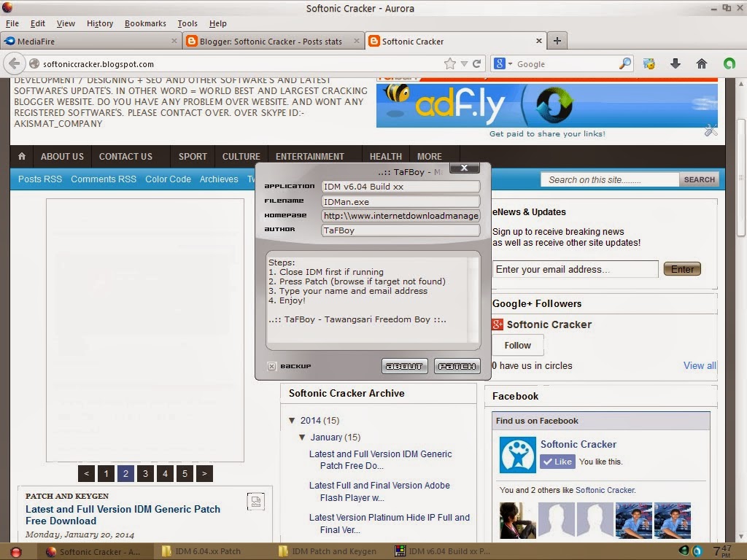Open the Bookmarks menu
The image size is (747, 560).
point(145,23)
